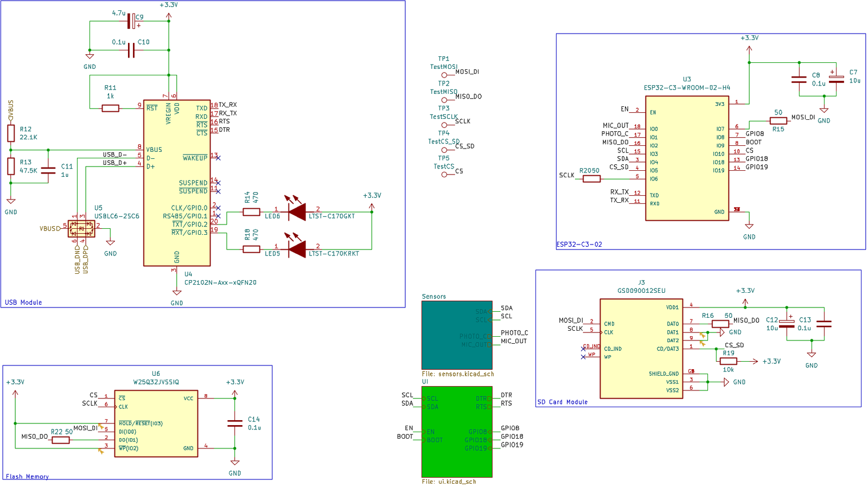Select resistor R13 47.5K symbol
Image resolution: width=868 pixels, height=488 pixels.
click(11, 166)
